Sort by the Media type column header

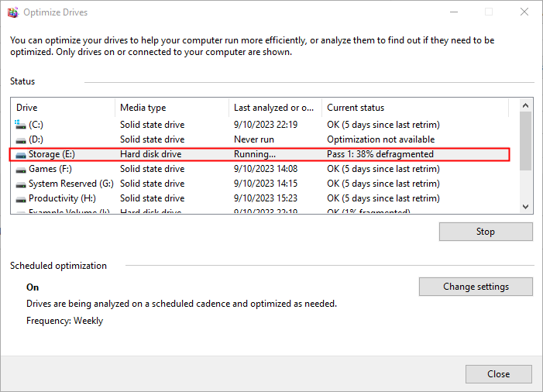(x=170, y=108)
